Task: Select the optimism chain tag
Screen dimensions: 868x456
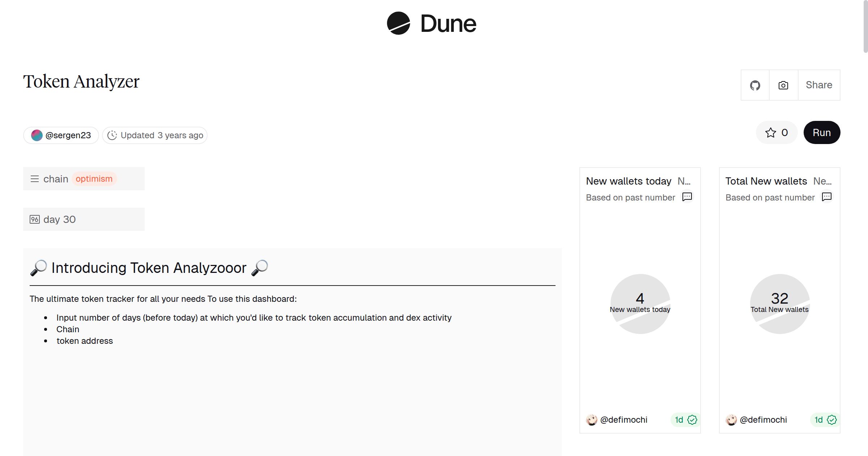Action: click(x=94, y=179)
